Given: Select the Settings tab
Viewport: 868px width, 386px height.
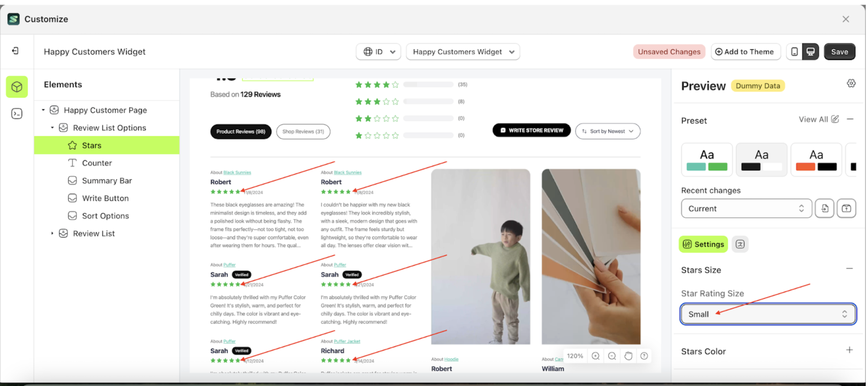Looking at the screenshot, I should pyautogui.click(x=703, y=244).
